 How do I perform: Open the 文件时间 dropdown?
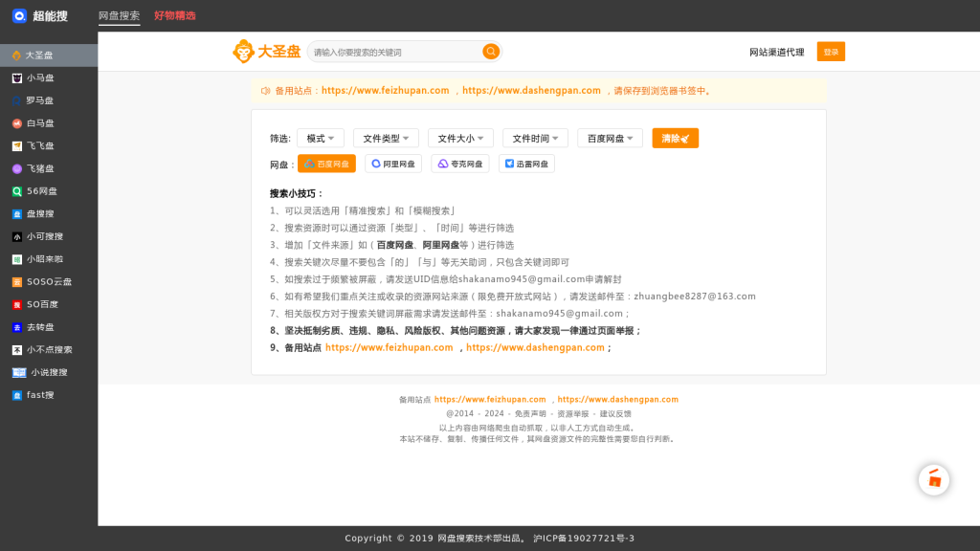[x=535, y=138]
